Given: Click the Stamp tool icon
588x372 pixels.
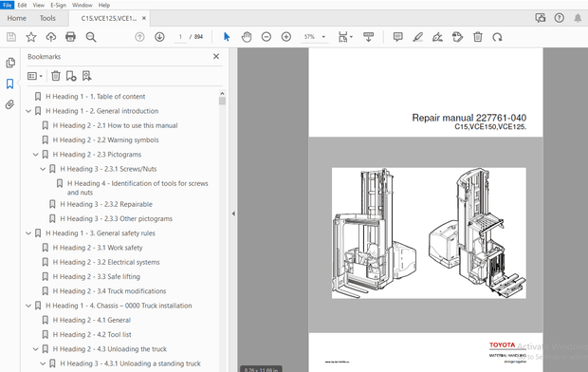Looking at the screenshot, I should pyautogui.click(x=457, y=37).
